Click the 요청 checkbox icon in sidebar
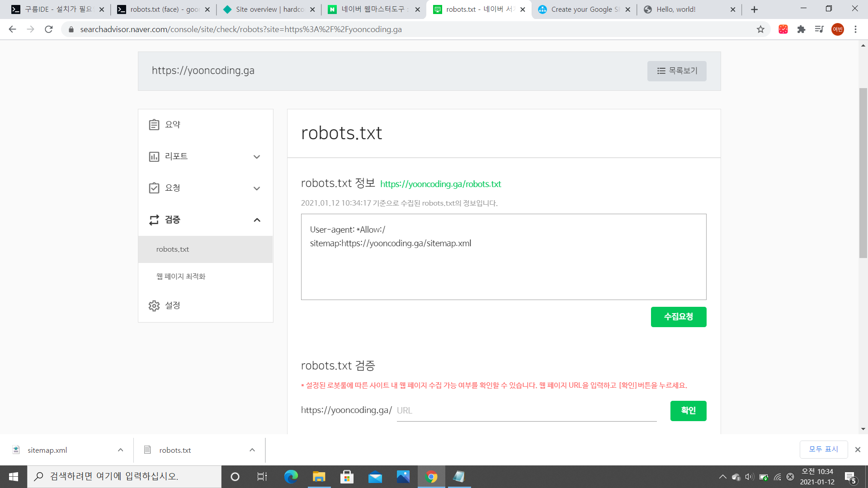This screenshot has width=868, height=488. [154, 188]
